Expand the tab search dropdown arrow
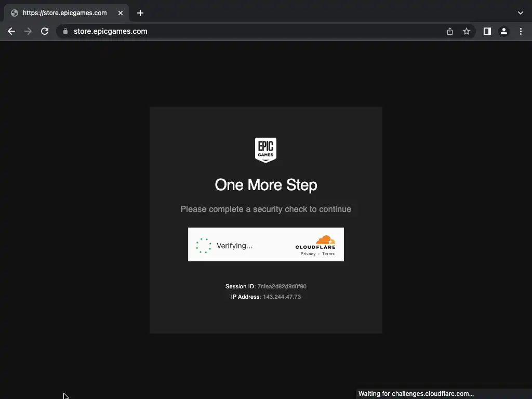The width and height of the screenshot is (532, 399). pyautogui.click(x=521, y=13)
